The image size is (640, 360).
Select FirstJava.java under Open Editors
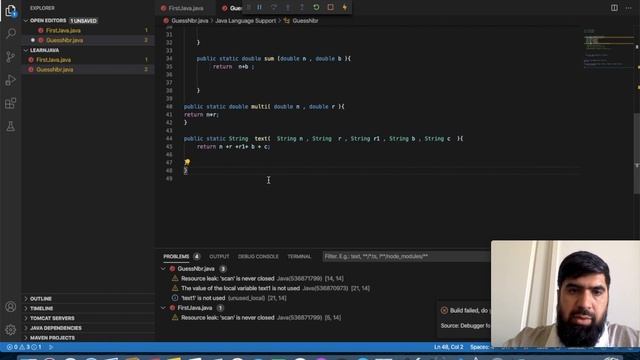63,30
